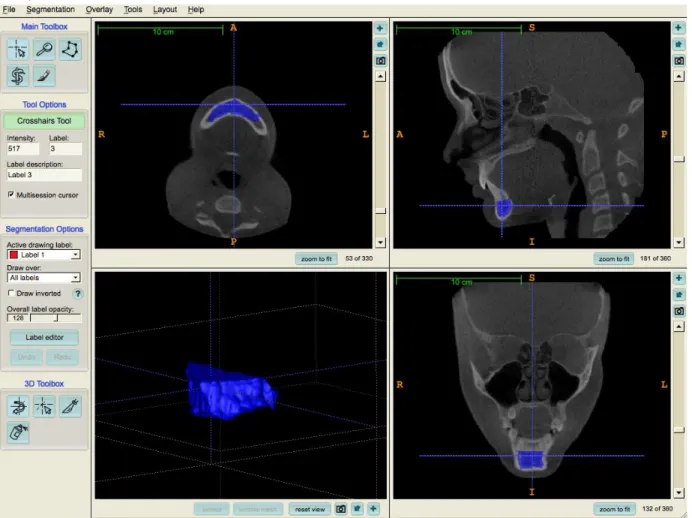
Task: Click the Intensity field showing 517
Action: (23, 149)
